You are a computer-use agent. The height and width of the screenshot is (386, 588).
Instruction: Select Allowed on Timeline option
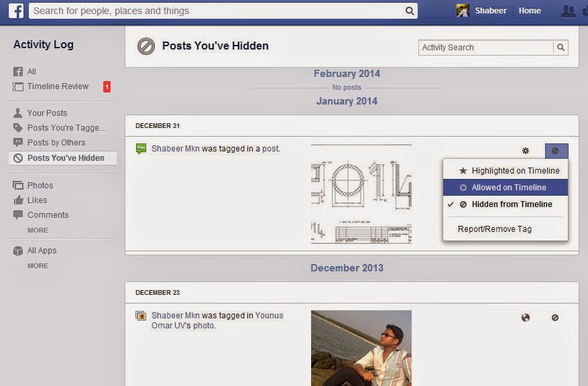tap(505, 188)
